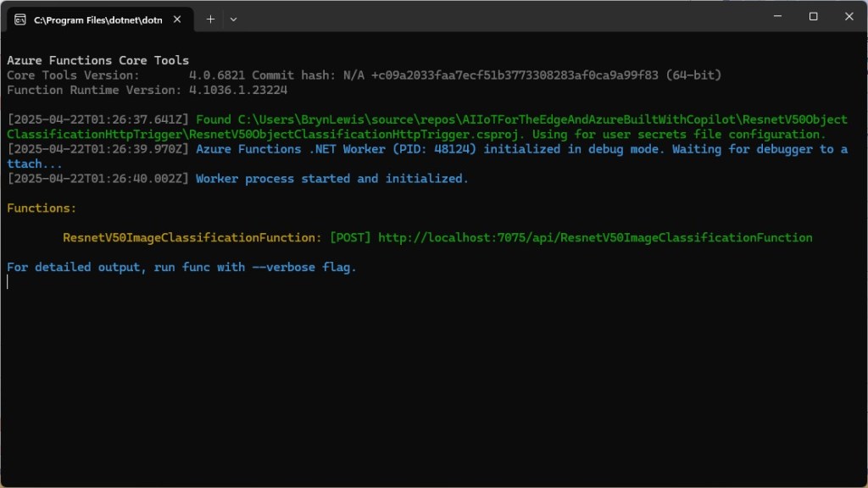This screenshot has width=868, height=488.
Task: Open the localhost:7075 function URL
Action: (x=594, y=238)
